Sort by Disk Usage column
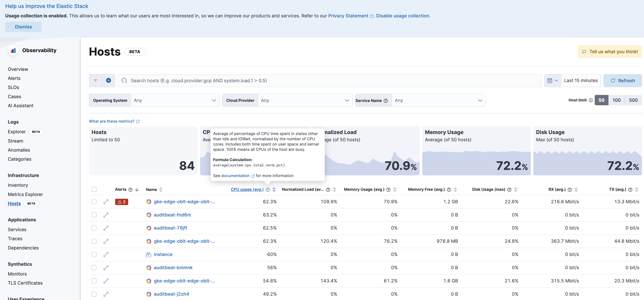Screen dimensions: 644x300 (x=515, y=190)
